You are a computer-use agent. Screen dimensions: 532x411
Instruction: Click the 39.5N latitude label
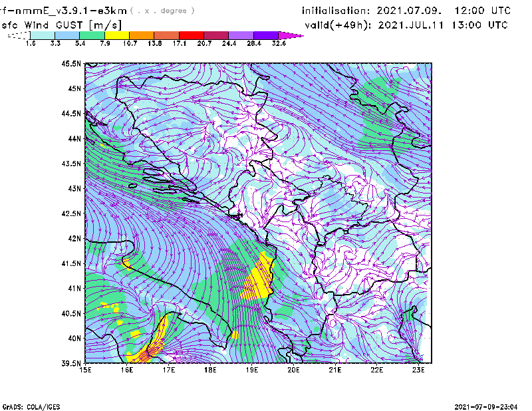pyautogui.click(x=71, y=364)
